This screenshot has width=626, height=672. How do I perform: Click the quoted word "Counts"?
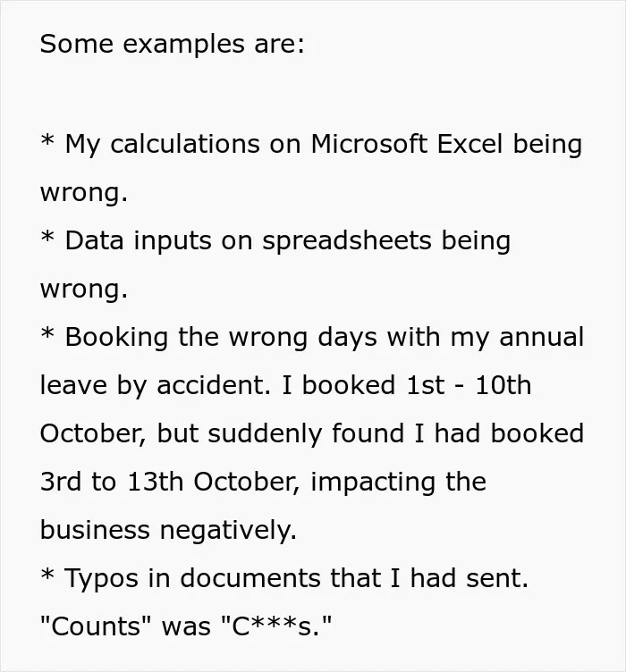pyautogui.click(x=96, y=626)
